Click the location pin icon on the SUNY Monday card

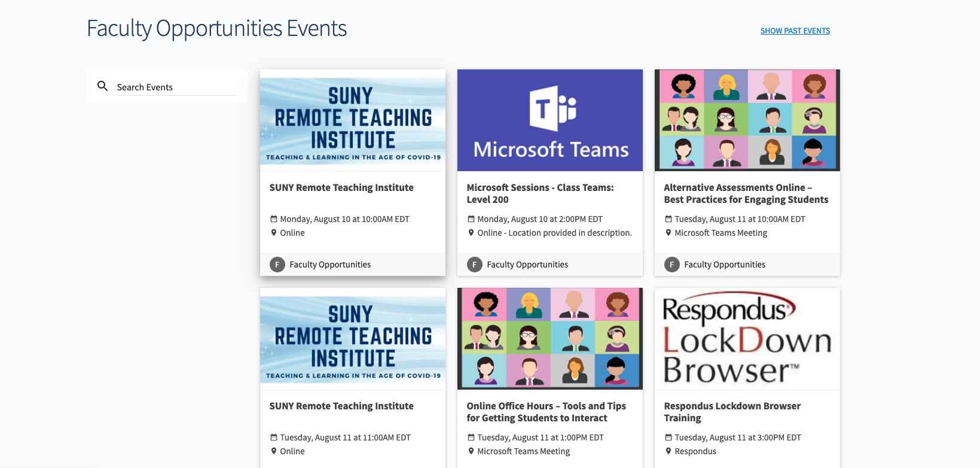tap(274, 233)
